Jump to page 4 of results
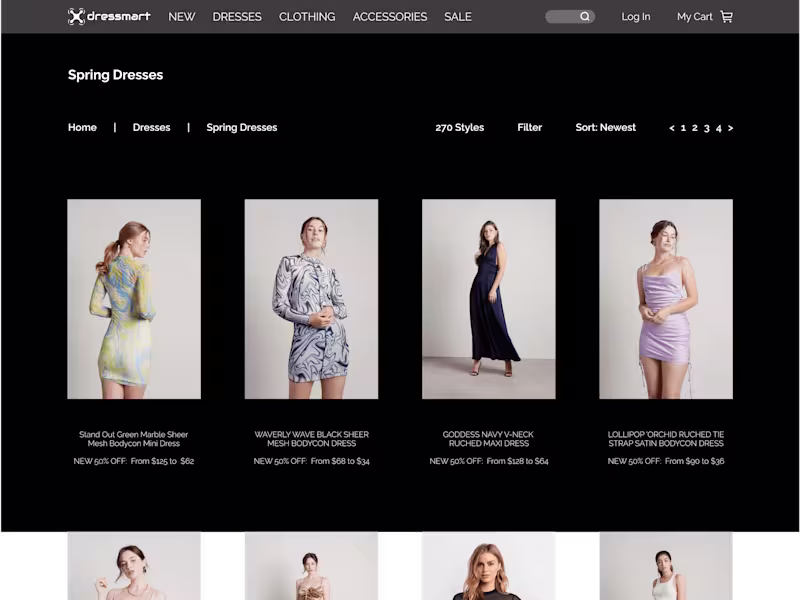The height and width of the screenshot is (600, 800). pos(719,128)
